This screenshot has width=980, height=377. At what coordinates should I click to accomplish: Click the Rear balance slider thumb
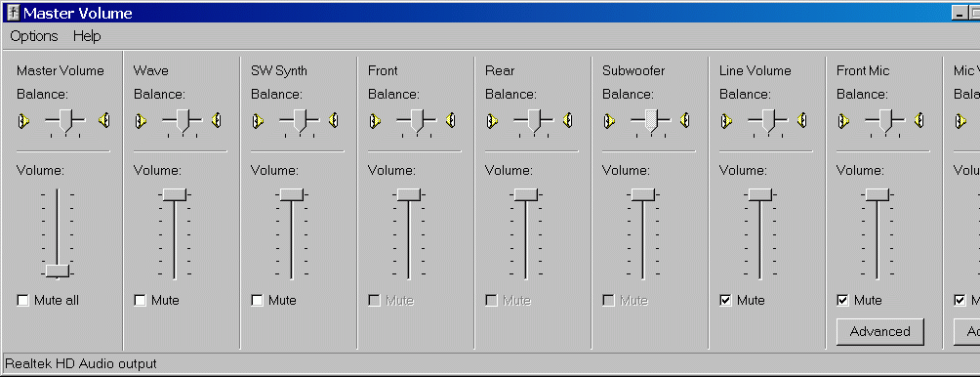click(x=534, y=121)
